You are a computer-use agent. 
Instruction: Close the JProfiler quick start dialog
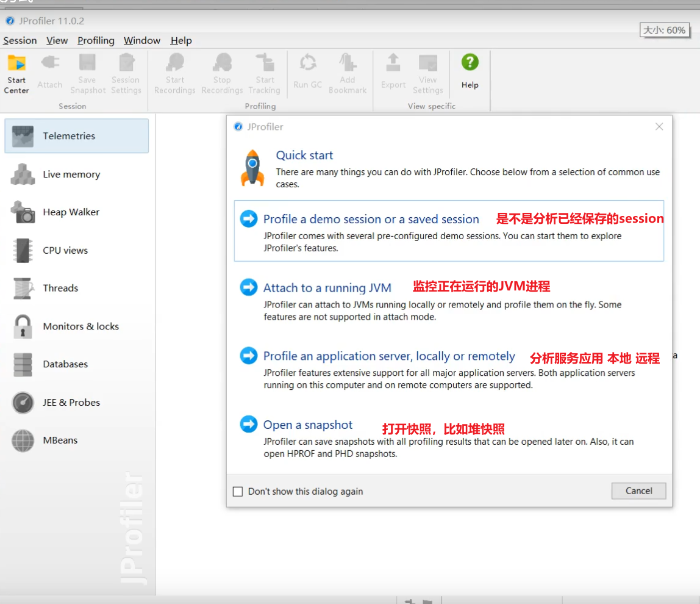pos(659,126)
